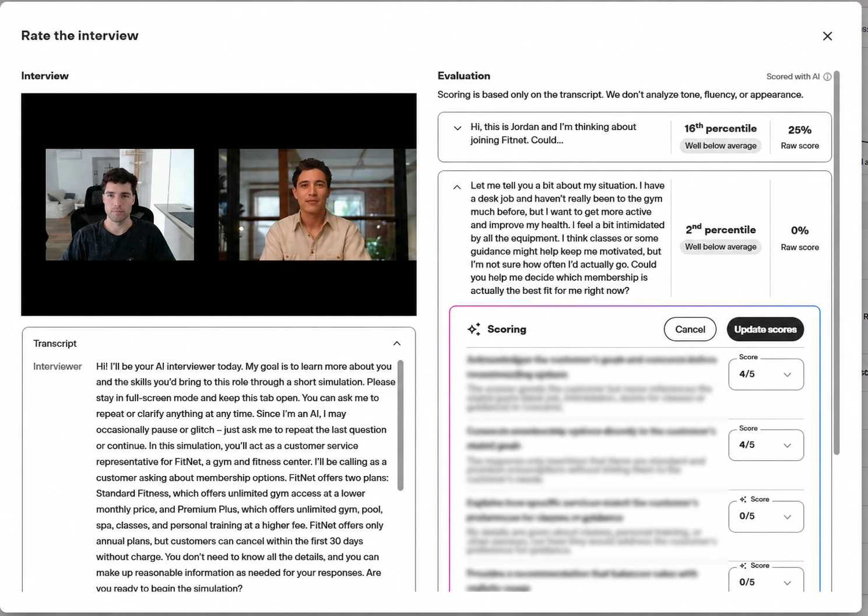Click the 'Evaluation' heading
The height and width of the screenshot is (616, 868).
click(464, 76)
